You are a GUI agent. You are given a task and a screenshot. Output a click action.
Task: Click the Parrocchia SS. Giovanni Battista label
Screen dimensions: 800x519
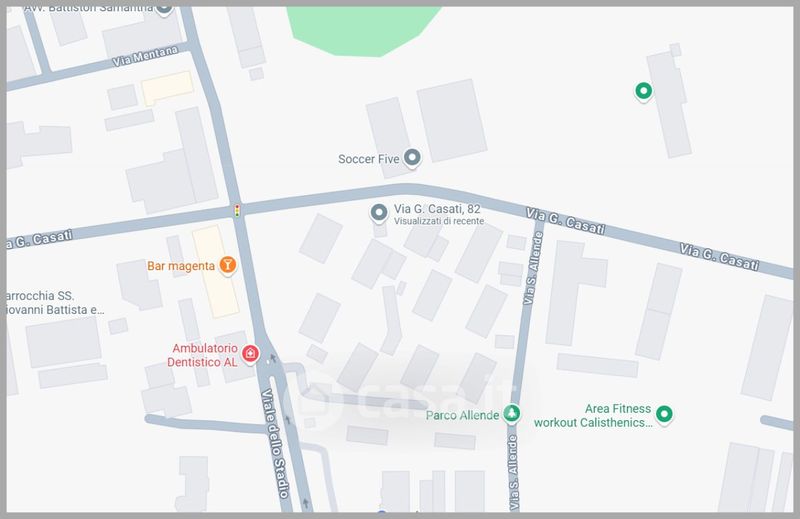(55, 303)
